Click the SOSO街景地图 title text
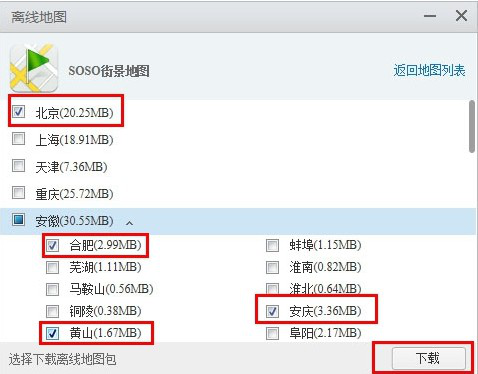478x374 pixels. pos(109,71)
